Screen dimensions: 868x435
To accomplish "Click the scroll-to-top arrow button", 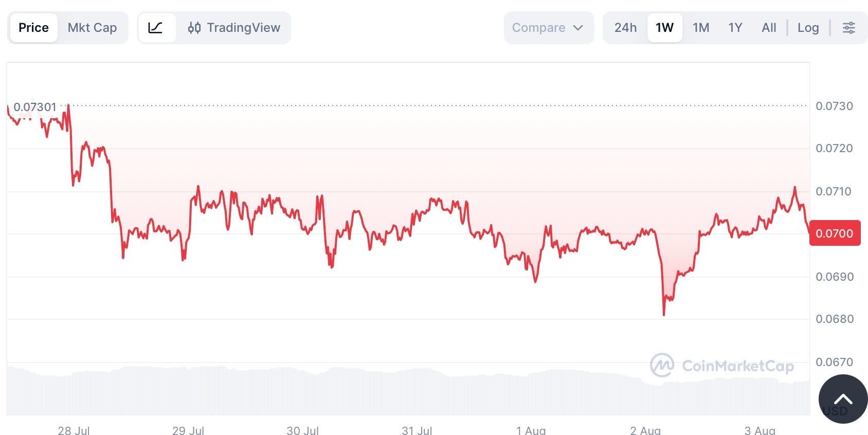I will [843, 399].
